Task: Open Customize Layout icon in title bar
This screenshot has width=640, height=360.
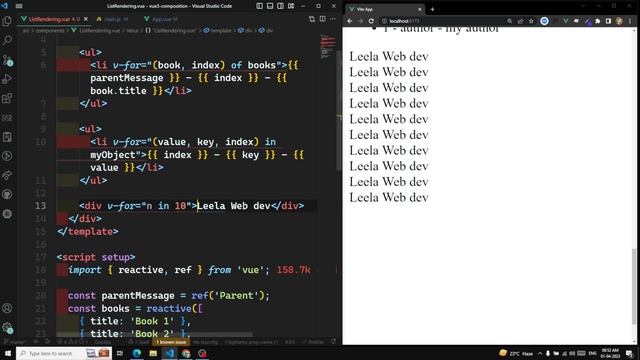Action: coord(291,6)
